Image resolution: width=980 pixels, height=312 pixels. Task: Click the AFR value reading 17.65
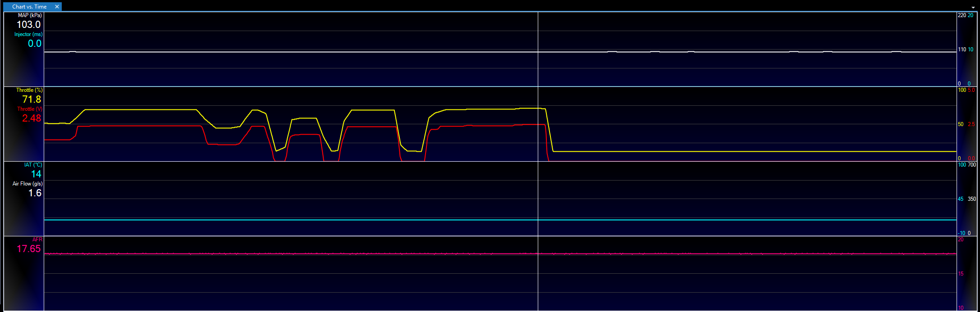28,249
